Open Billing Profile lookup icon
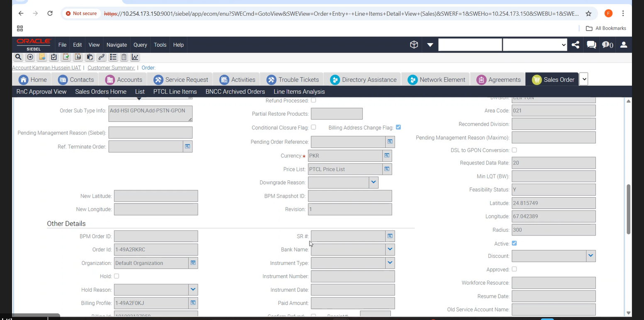644x320 pixels. point(193,303)
